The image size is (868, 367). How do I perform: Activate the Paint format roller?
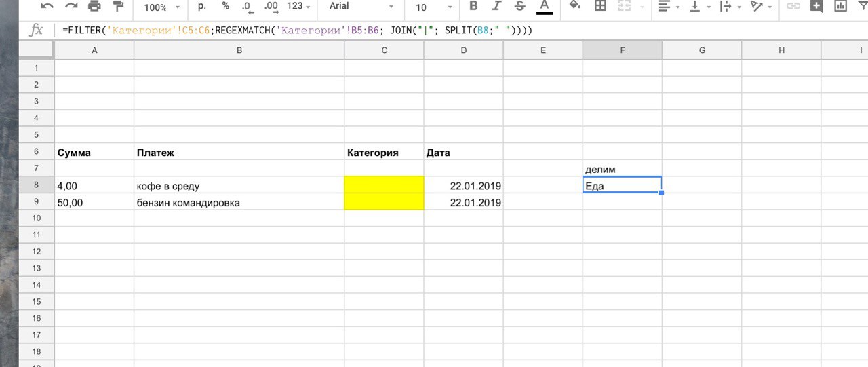[x=118, y=7]
